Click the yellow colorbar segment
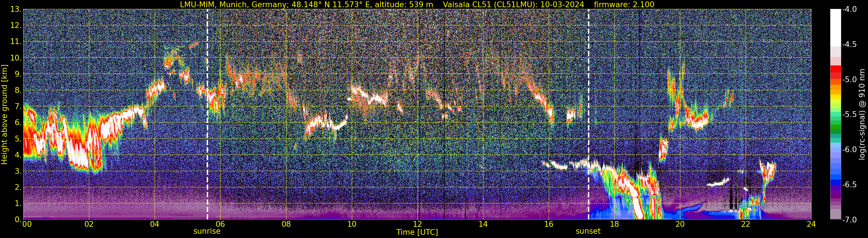The image size is (868, 238). [835, 97]
